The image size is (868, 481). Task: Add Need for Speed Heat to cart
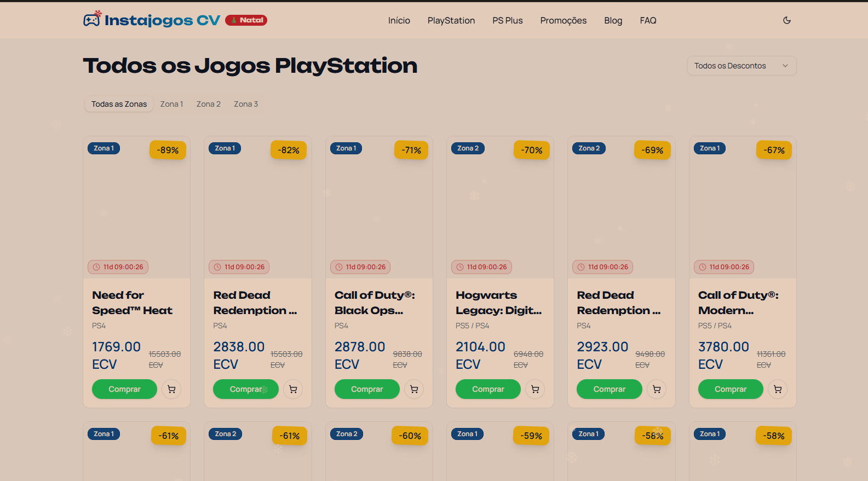tap(171, 389)
